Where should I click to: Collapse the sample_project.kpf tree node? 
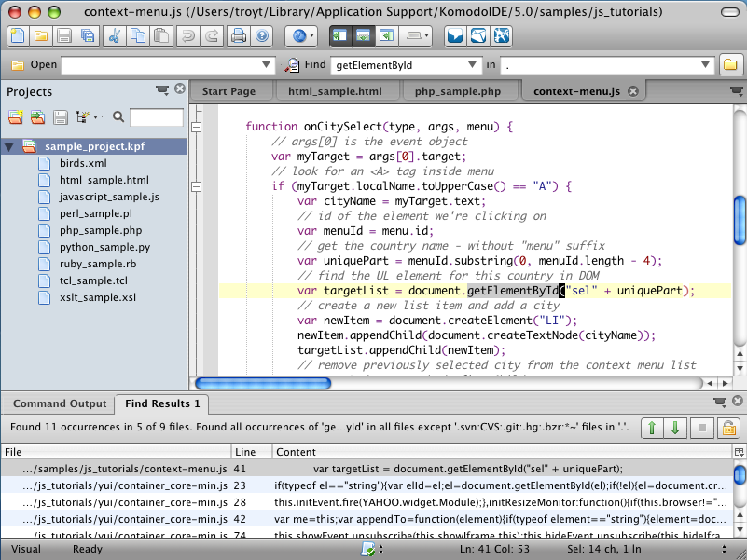tap(10, 147)
